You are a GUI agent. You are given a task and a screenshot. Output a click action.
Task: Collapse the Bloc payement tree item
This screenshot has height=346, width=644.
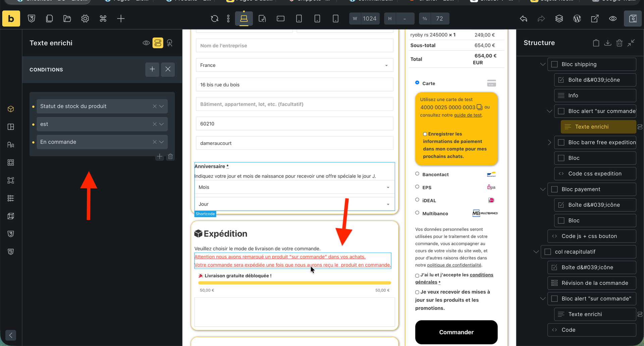point(543,189)
